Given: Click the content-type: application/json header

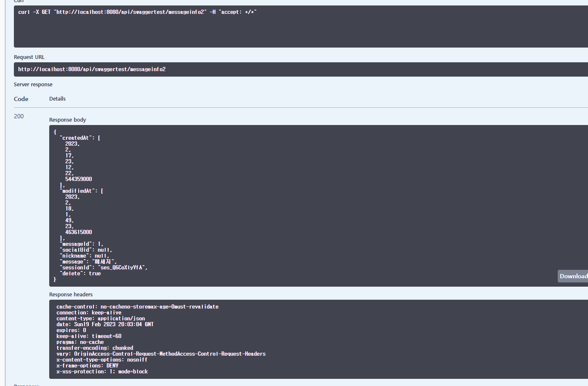Looking at the screenshot, I should (x=101, y=319).
